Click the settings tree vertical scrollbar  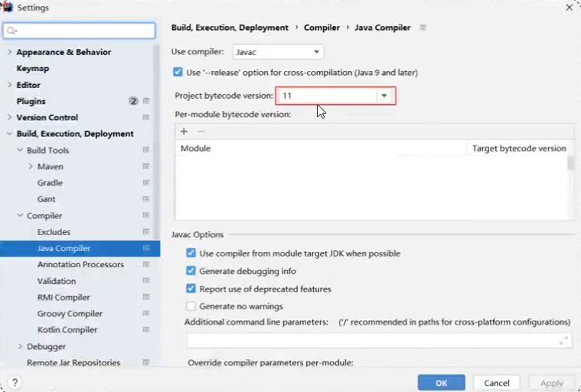point(156,141)
